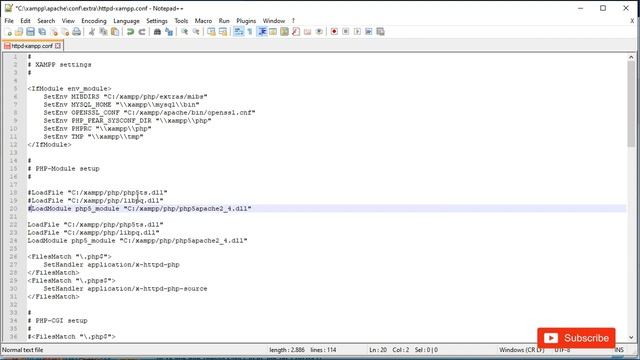Click the Stop Recording macro icon
The image size is (640, 360).
346,32
